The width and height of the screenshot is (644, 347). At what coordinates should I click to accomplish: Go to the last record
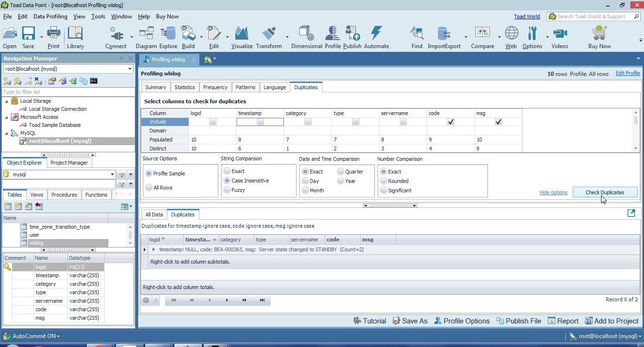click(x=262, y=300)
